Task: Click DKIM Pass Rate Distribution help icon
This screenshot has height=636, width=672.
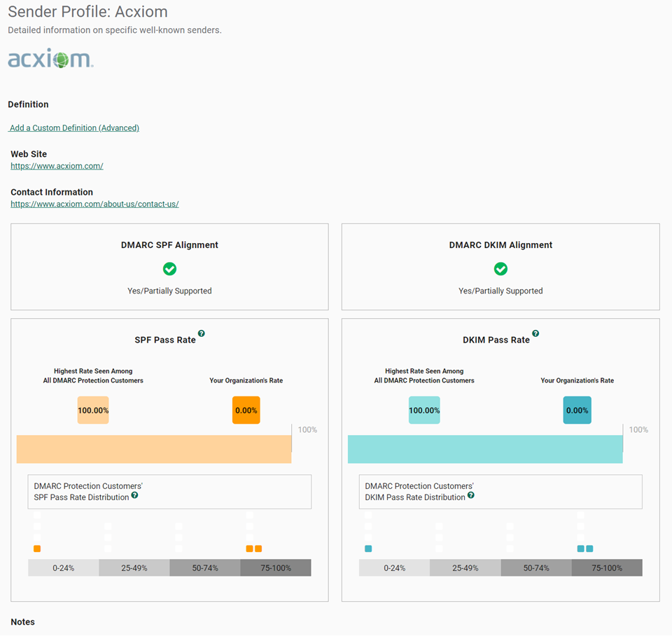Action: [471, 495]
